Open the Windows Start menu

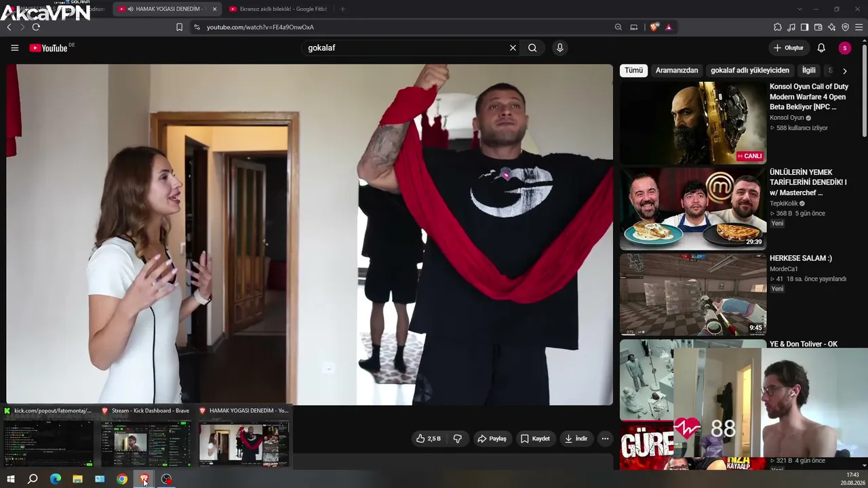11,479
